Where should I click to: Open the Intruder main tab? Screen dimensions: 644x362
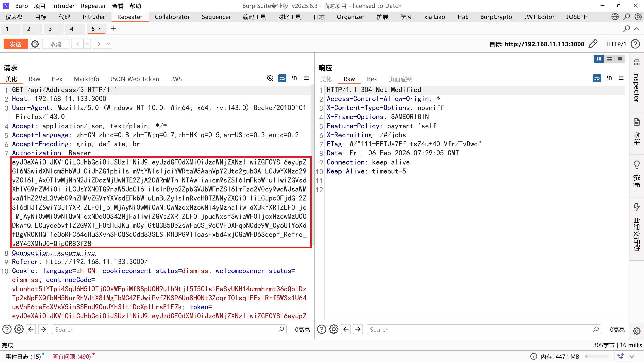(x=94, y=17)
